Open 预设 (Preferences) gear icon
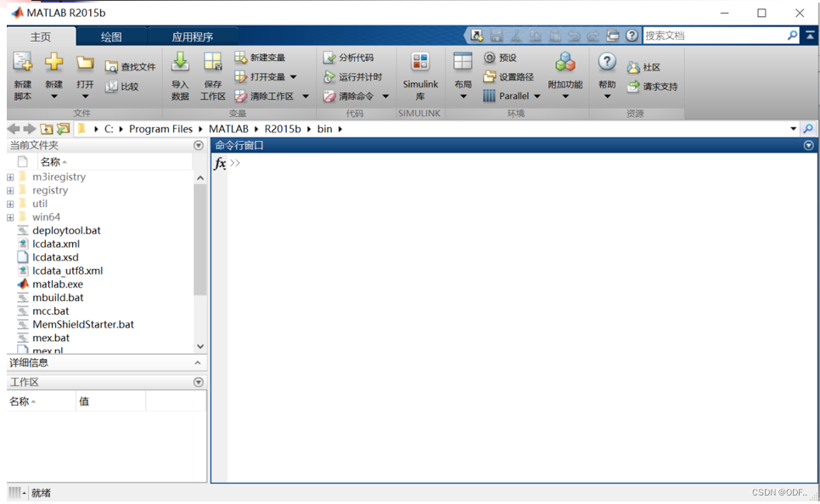Screen dimensions: 820x504 [490, 58]
